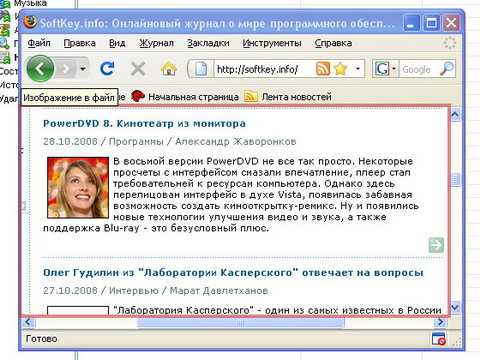Click the Stop loading X icon
Image resolution: width=480 pixels, height=360 pixels.
[x=138, y=69]
